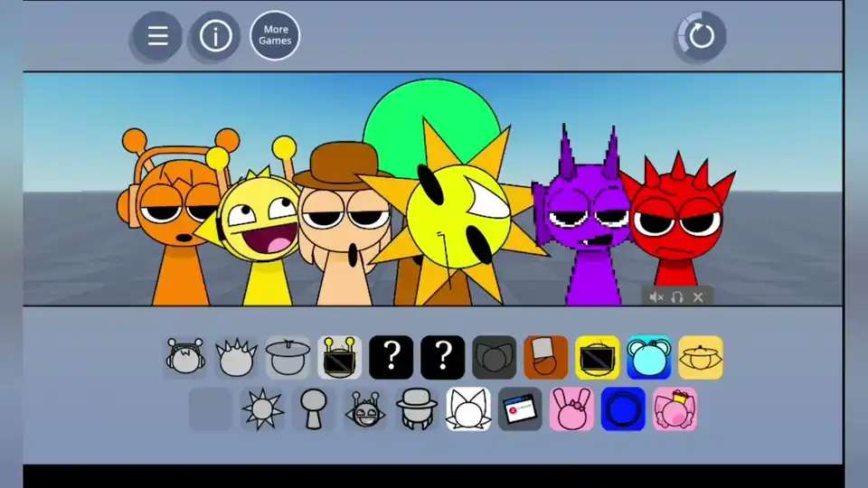Select the computer error window character icon
Viewport: 868px width, 488px height.
point(520,409)
